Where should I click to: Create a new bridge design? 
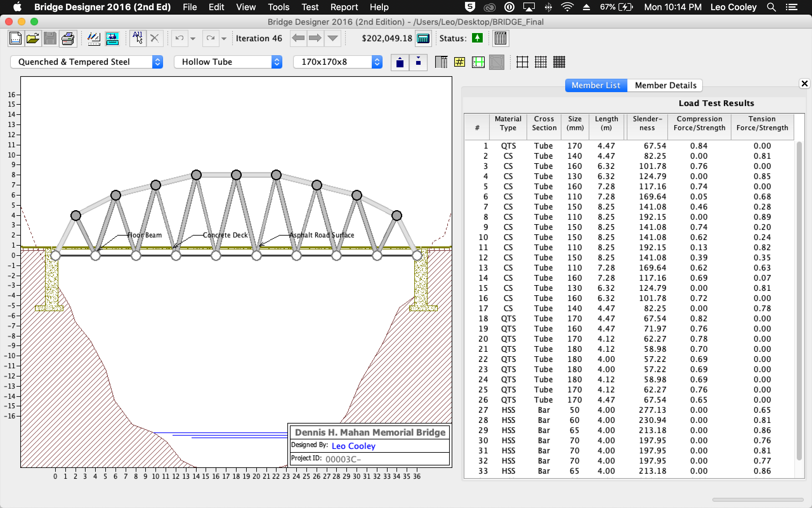(x=16, y=38)
